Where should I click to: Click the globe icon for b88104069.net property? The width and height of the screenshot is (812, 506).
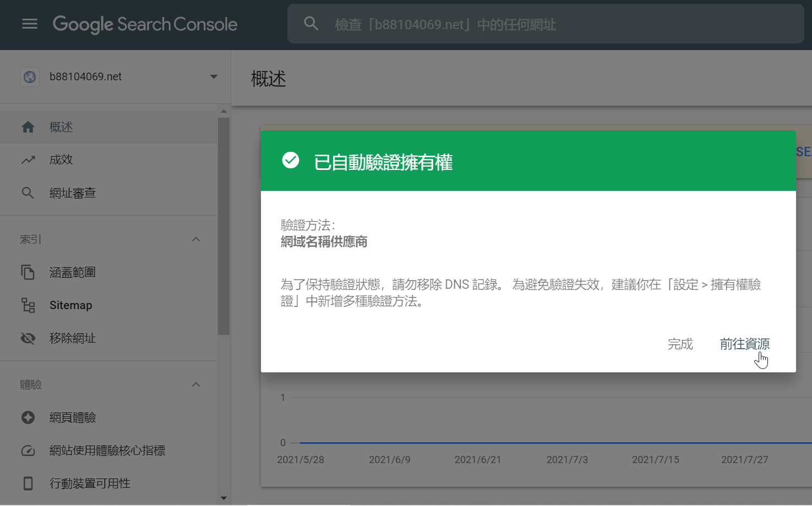[30, 77]
